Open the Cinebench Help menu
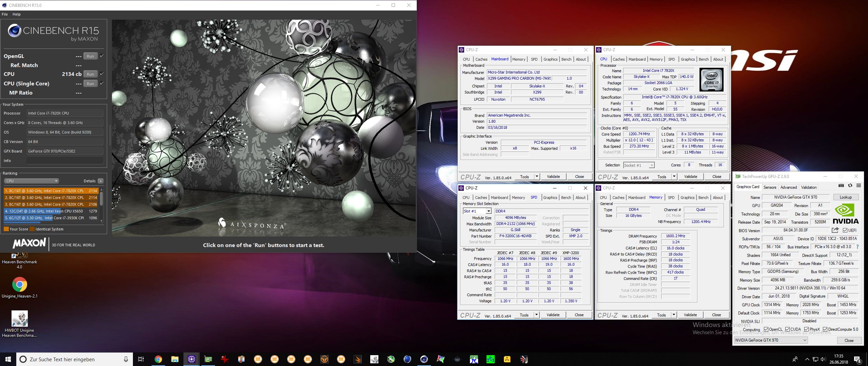This screenshot has width=868, height=366. pos(17,14)
